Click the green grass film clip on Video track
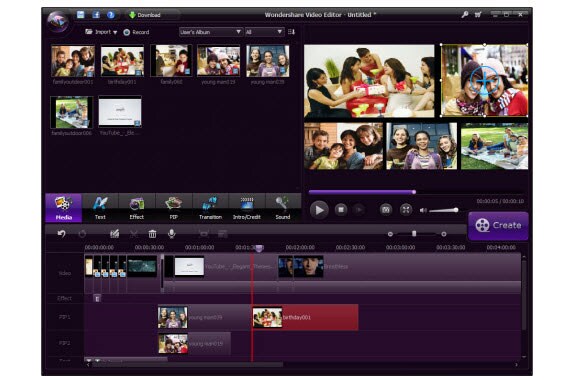The width and height of the screenshot is (570, 380). 142,267
